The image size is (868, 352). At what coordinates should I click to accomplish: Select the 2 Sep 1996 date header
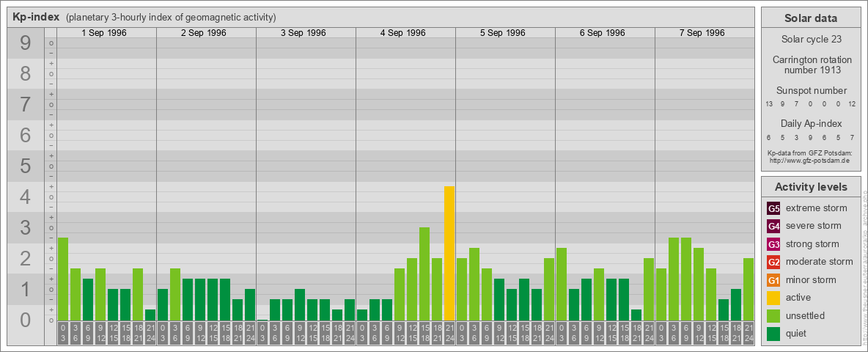click(x=204, y=33)
